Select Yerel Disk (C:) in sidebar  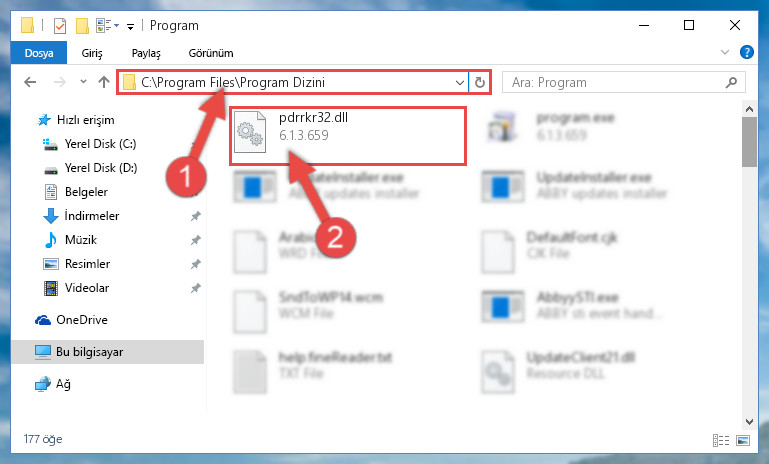click(x=100, y=144)
